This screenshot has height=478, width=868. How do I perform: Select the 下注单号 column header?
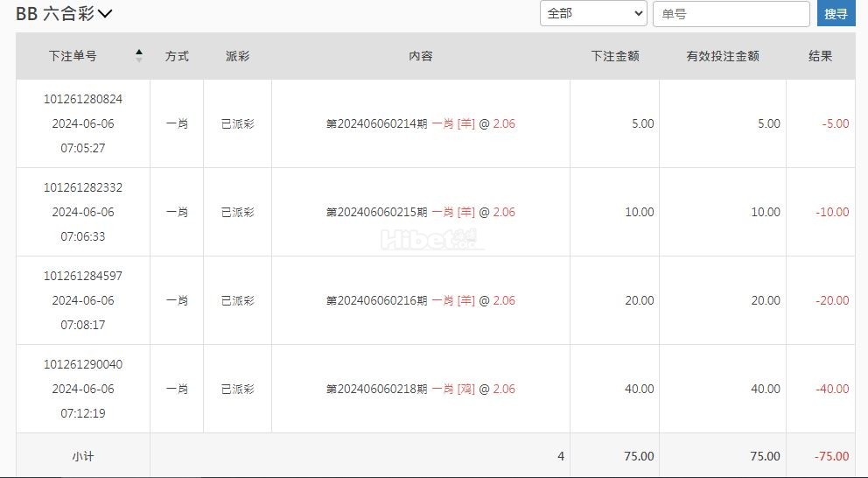[73, 56]
